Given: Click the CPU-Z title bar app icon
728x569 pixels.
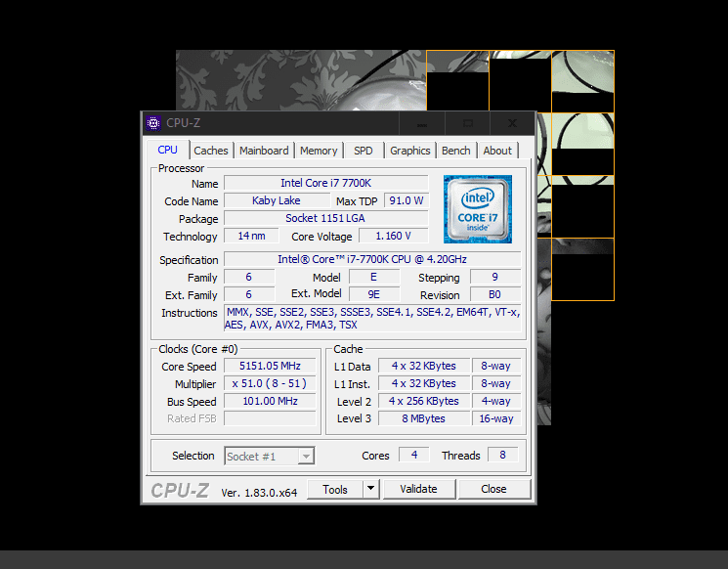Looking at the screenshot, I should tap(152, 123).
